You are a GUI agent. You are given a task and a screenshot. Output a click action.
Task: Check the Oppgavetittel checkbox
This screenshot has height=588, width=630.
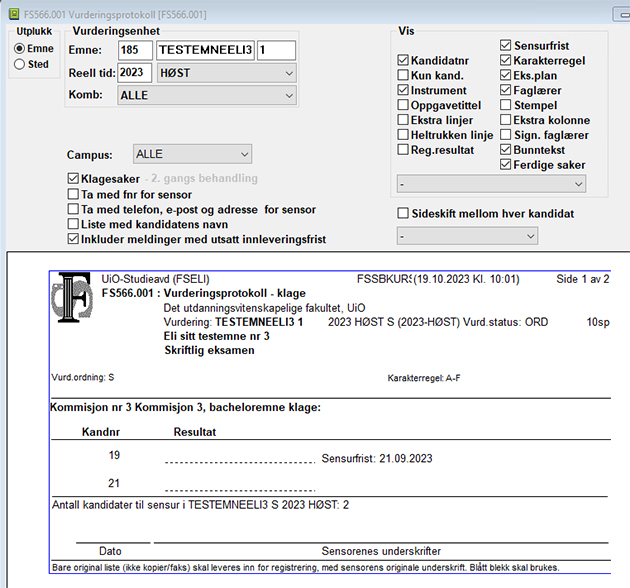point(403,105)
